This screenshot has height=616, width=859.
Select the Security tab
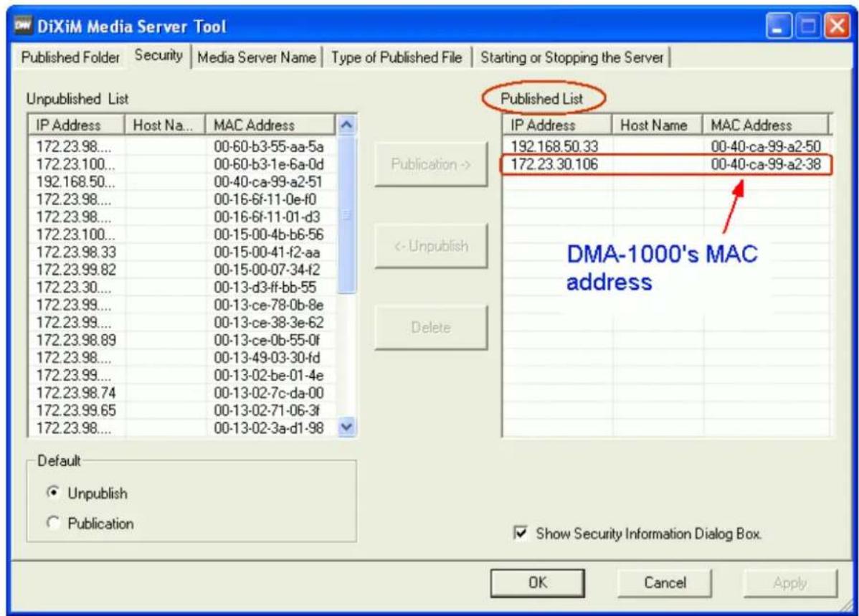[x=158, y=55]
